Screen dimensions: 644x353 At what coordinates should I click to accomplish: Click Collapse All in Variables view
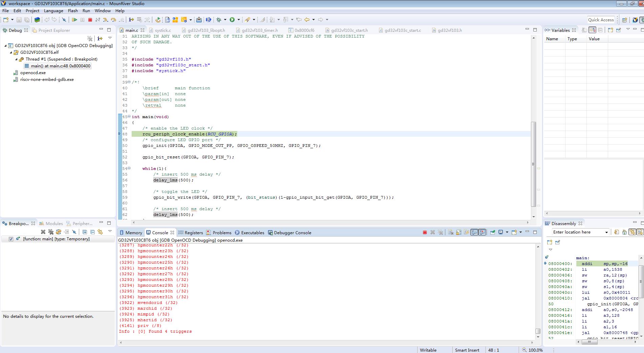pyautogui.click(x=600, y=30)
